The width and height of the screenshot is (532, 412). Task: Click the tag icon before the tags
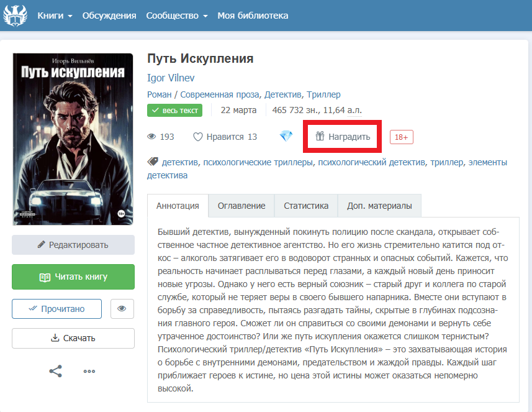pos(153,162)
